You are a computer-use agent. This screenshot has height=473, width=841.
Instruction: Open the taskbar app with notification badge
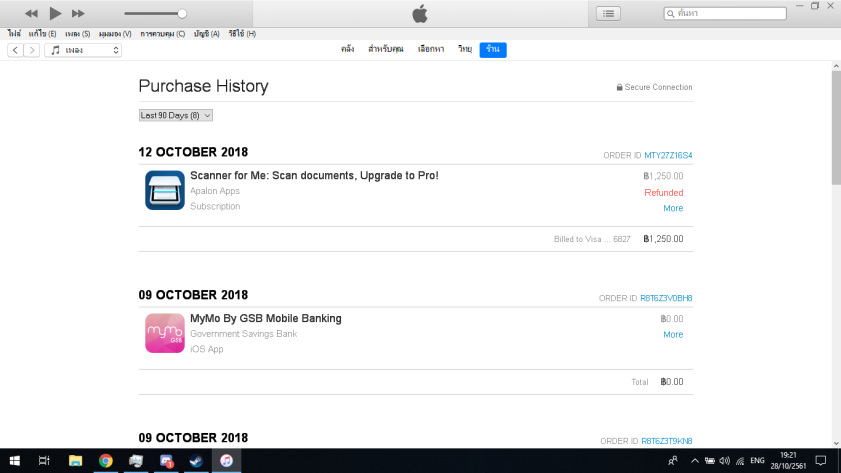point(166,461)
